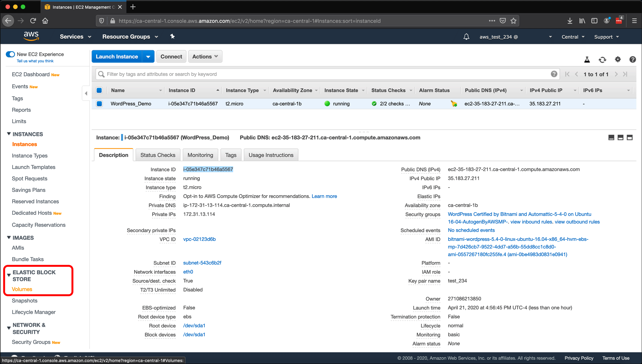Open Security Groups in the sidebar
The height and width of the screenshot is (364, 642).
[x=31, y=342]
